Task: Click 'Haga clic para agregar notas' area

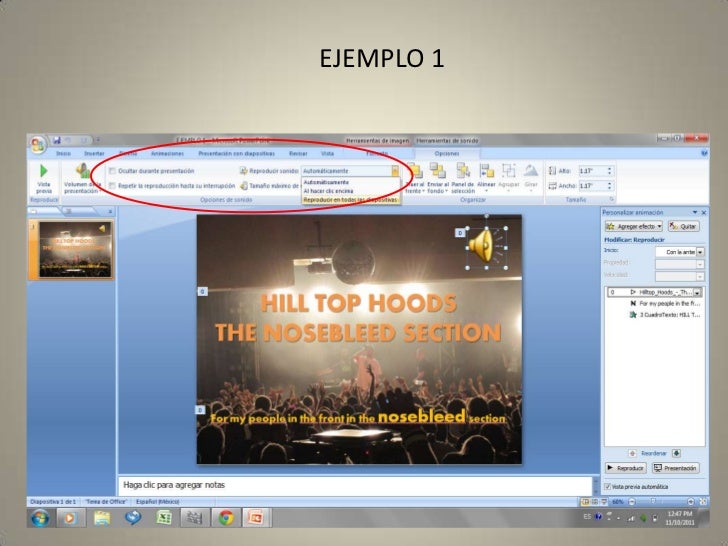Action: coord(355,485)
